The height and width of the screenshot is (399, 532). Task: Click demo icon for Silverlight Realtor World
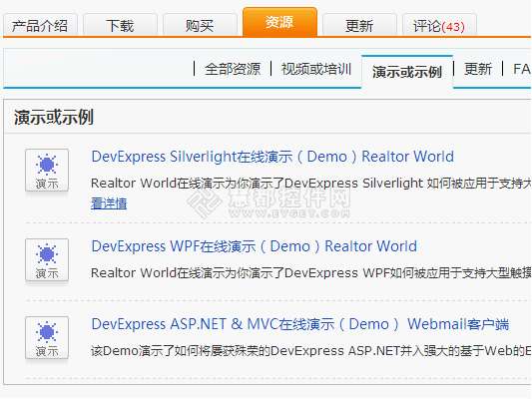click(x=47, y=171)
